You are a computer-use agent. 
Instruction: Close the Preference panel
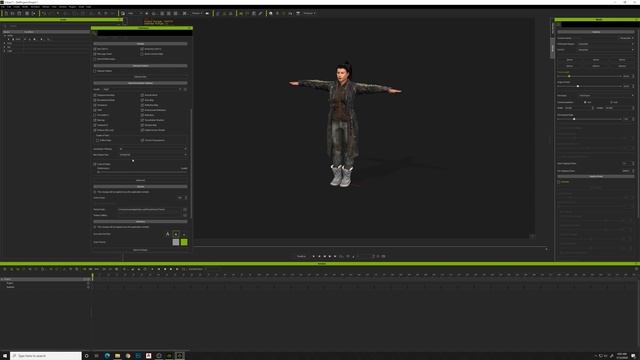coord(190,28)
